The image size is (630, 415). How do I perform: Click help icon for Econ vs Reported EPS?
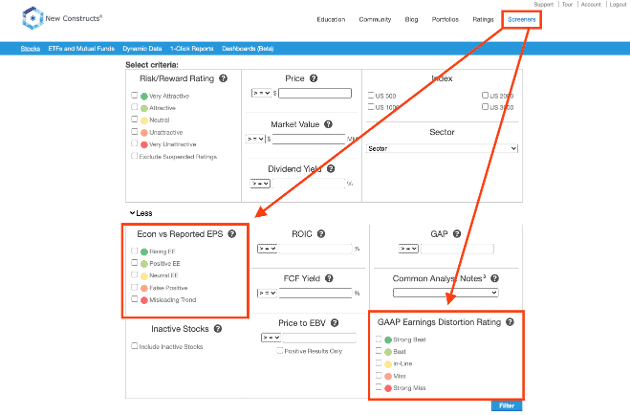point(232,234)
